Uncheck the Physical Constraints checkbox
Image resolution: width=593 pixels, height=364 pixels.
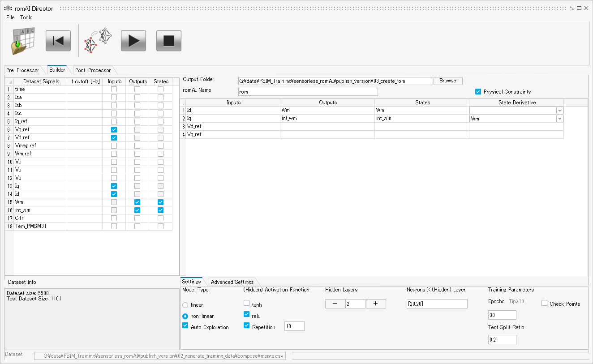(x=478, y=91)
